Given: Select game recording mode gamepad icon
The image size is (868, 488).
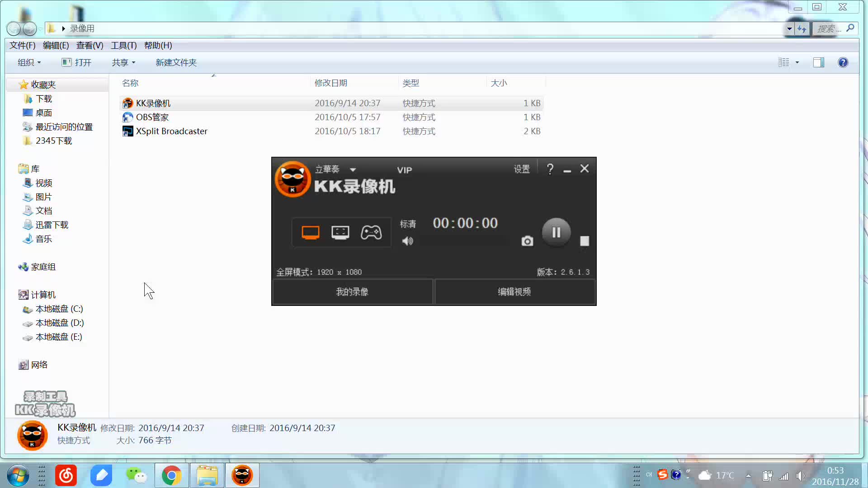Looking at the screenshot, I should [x=371, y=232].
